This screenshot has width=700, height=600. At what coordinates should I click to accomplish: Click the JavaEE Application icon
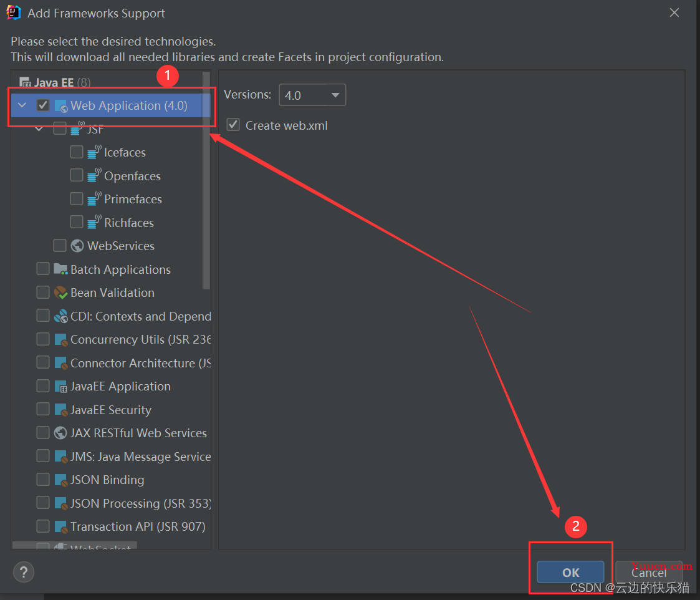pyautogui.click(x=60, y=387)
